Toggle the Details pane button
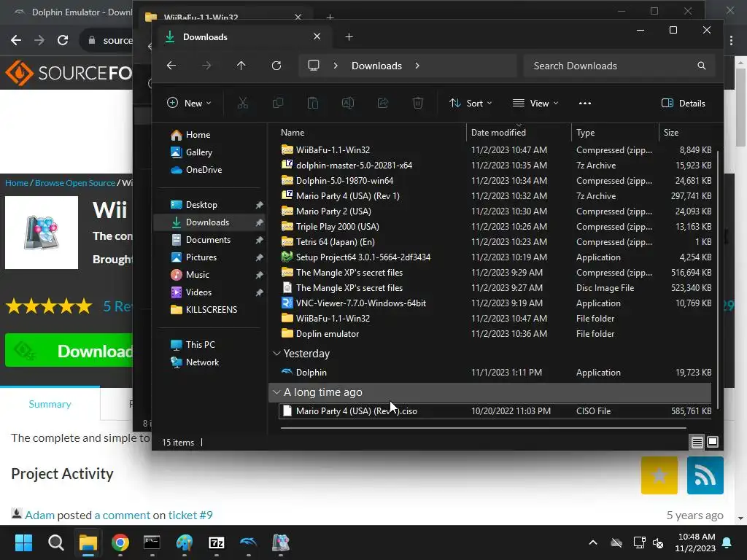Image resolution: width=747 pixels, height=560 pixels. [x=683, y=103]
